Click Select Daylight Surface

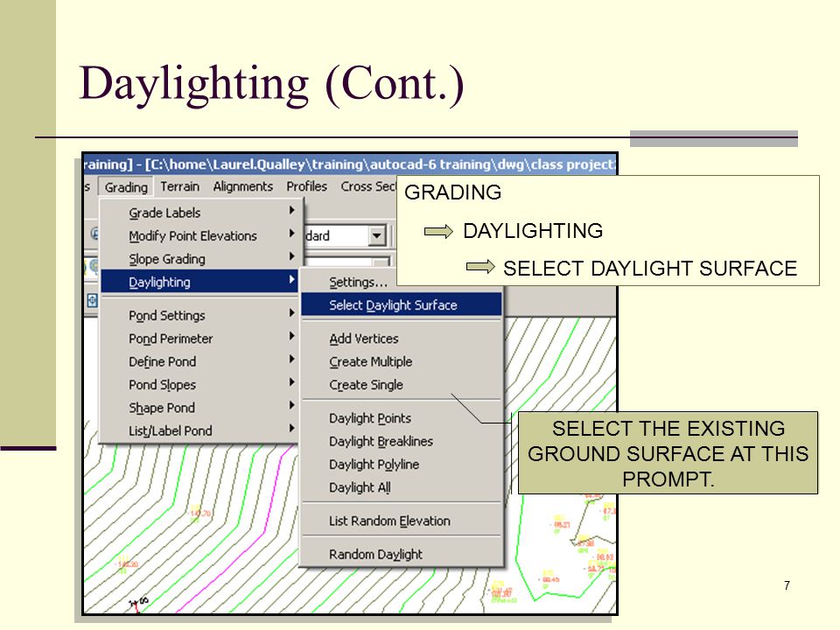click(x=402, y=304)
